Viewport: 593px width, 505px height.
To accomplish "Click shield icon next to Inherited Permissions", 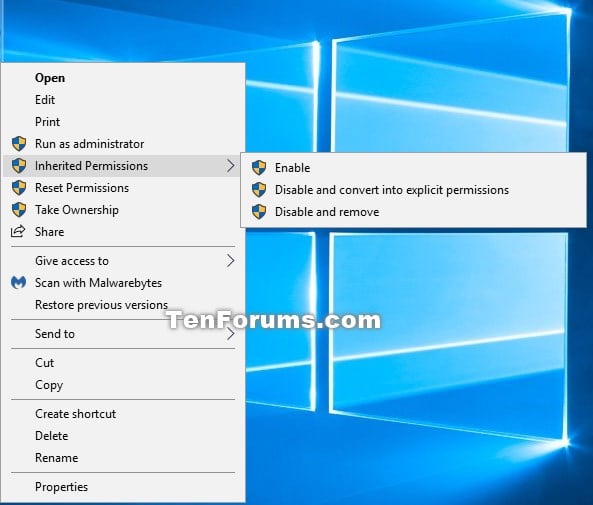I will [x=19, y=166].
